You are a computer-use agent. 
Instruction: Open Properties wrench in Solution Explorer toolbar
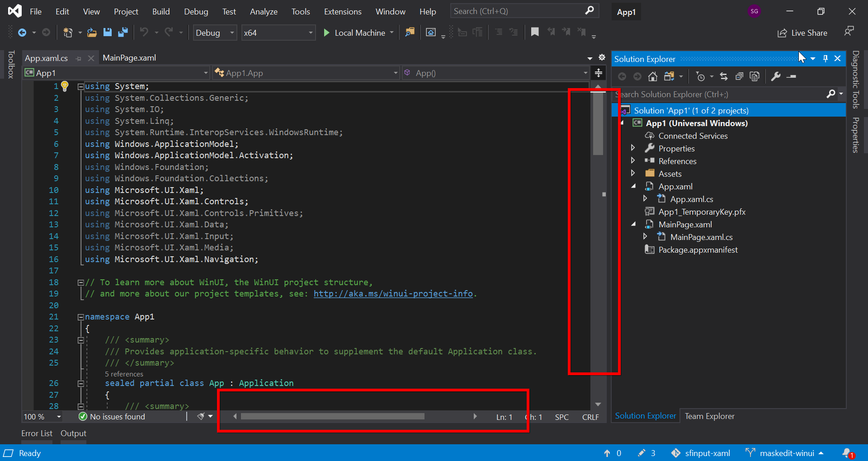point(776,76)
